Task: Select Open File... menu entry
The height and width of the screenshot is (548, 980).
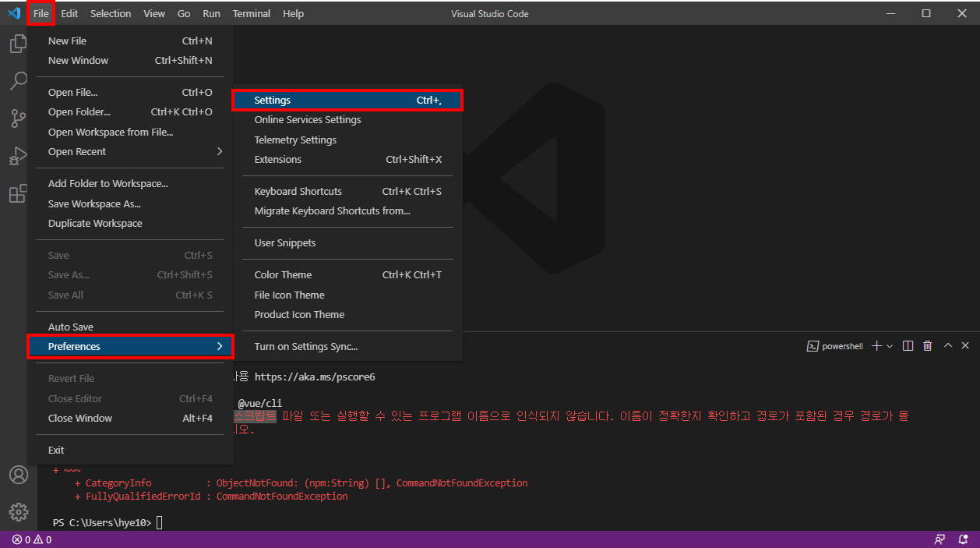Action: tap(130, 93)
